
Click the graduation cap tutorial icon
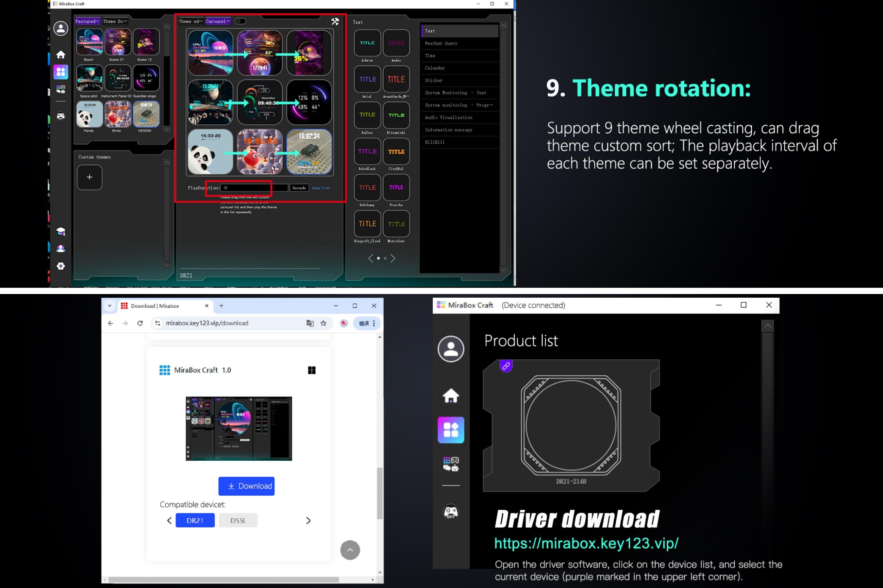click(60, 231)
